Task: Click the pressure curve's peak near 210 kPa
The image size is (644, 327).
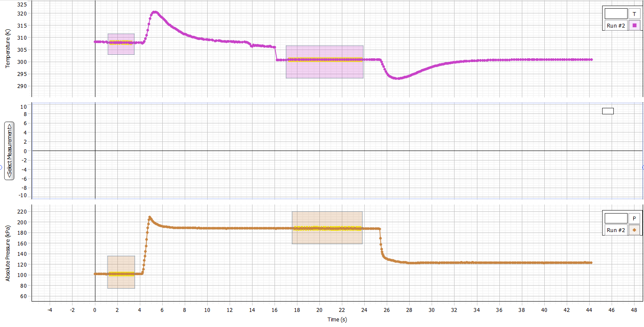Action: pyautogui.click(x=150, y=217)
